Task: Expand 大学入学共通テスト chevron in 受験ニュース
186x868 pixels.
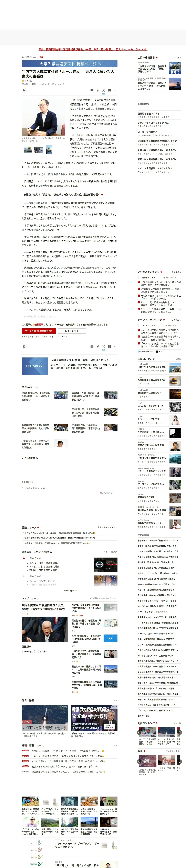Action: [x=107, y=527]
